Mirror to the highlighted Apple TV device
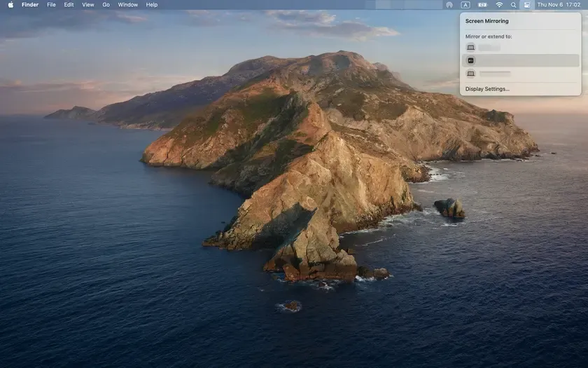 click(x=521, y=60)
